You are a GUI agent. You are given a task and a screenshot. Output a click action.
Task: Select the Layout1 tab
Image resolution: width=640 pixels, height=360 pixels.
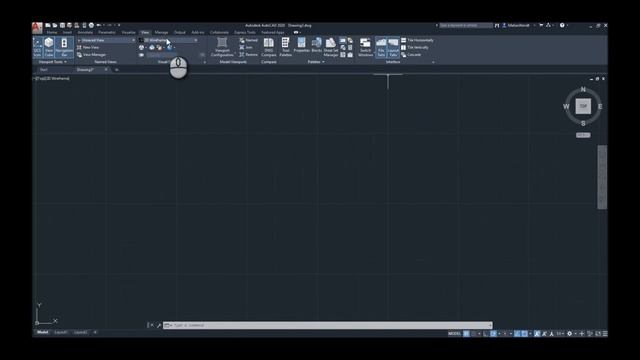[x=61, y=332]
